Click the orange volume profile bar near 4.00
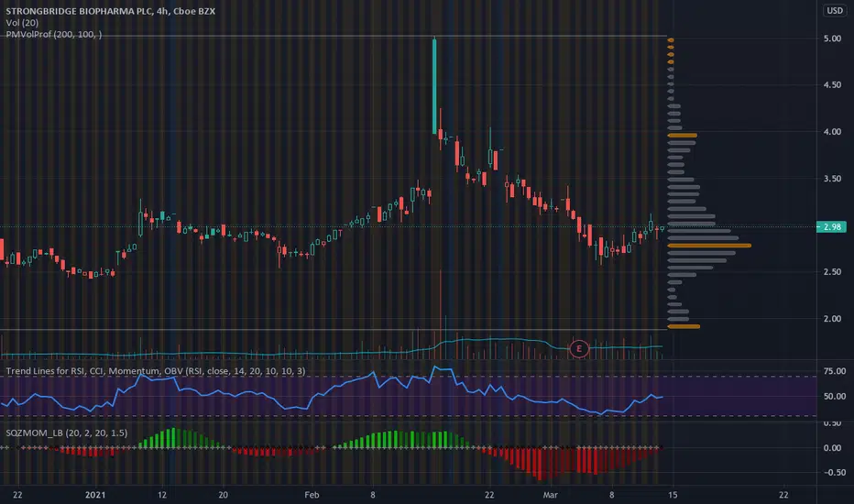The height and width of the screenshot is (504, 854). (x=683, y=135)
